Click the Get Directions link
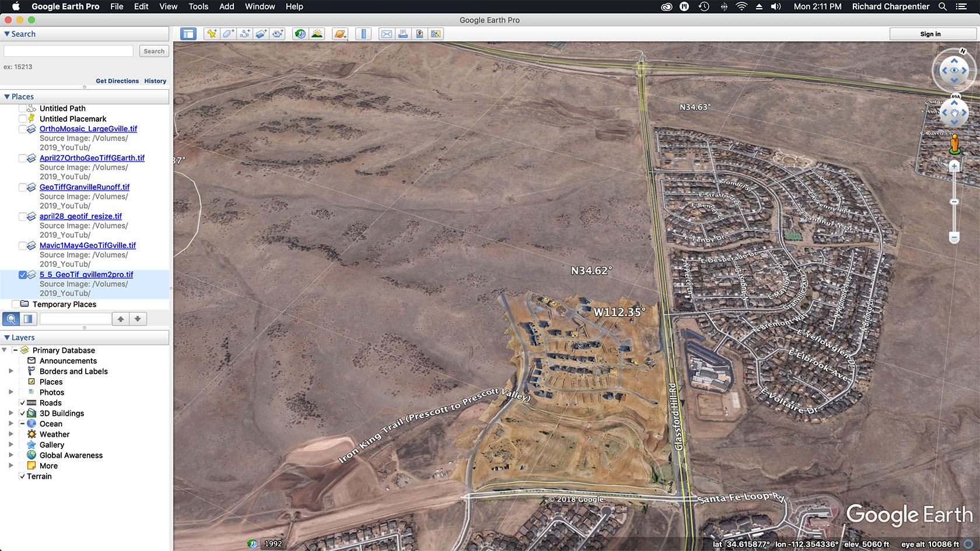 [x=117, y=80]
